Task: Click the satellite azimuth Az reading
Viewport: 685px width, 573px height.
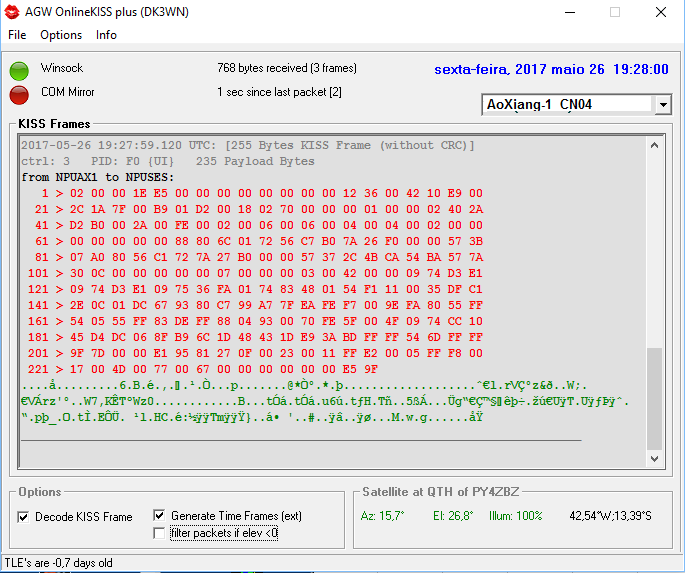Action: click(x=382, y=516)
